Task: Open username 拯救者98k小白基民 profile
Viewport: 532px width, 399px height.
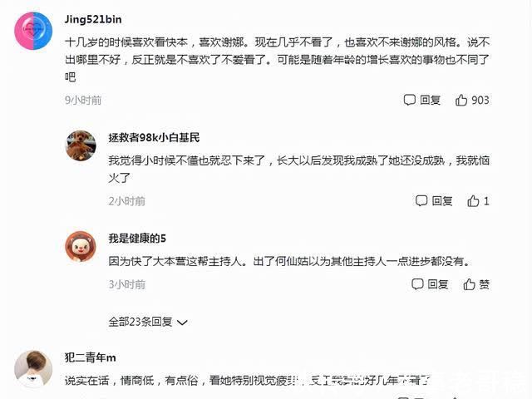Action: click(154, 137)
